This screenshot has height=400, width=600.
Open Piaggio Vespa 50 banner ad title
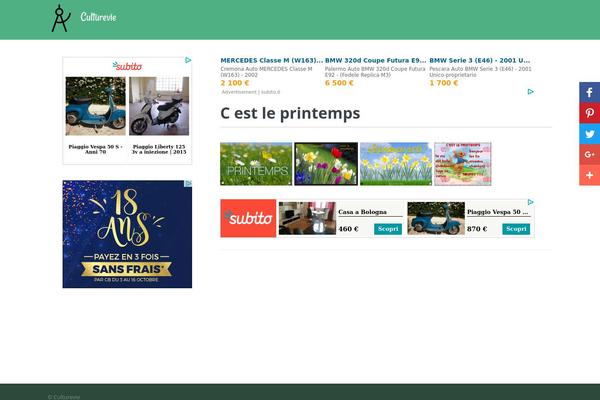497,212
